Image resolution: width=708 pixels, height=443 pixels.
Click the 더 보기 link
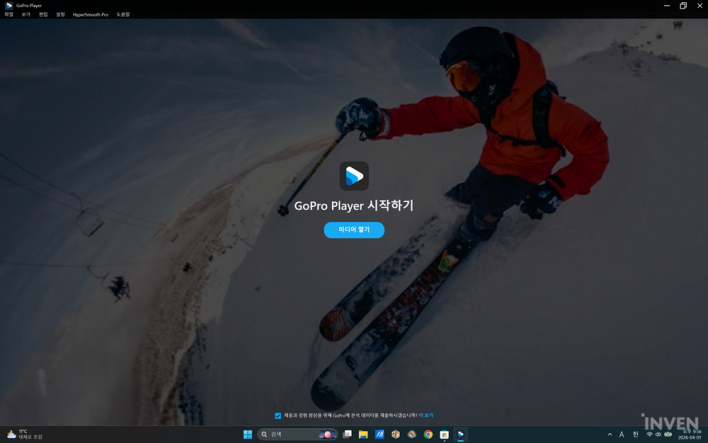[426, 416]
